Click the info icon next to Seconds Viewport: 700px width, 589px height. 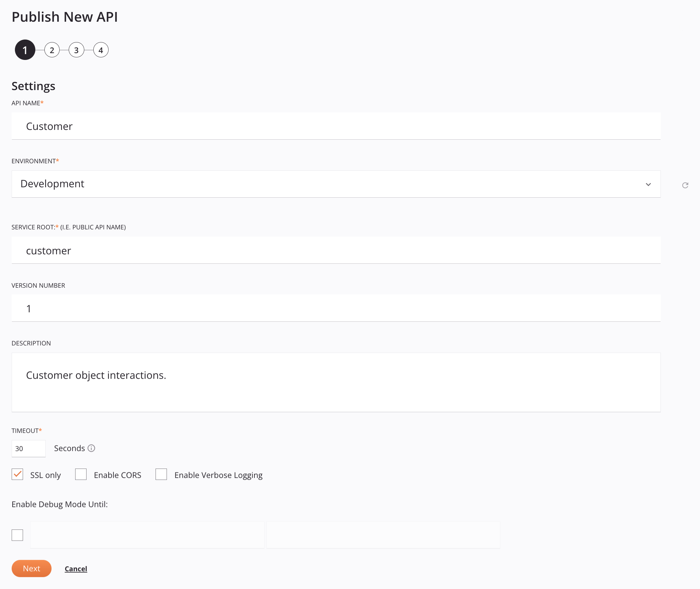[92, 448]
